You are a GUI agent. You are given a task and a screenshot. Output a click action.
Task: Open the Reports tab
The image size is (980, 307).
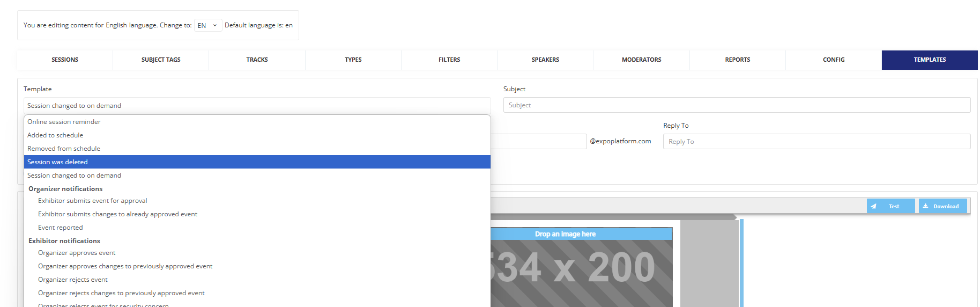tap(737, 60)
